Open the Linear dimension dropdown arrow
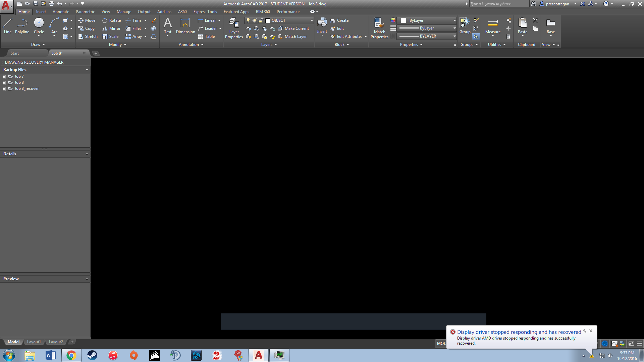This screenshot has width=644, height=362. (x=219, y=20)
